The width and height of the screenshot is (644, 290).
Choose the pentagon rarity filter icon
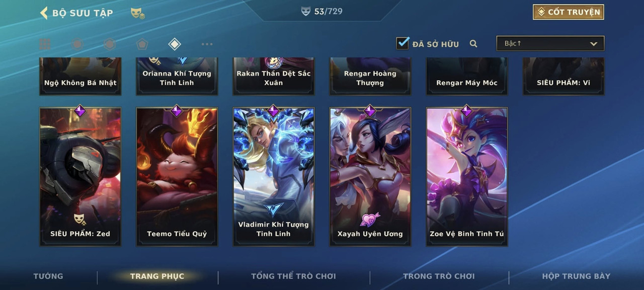[x=142, y=44]
